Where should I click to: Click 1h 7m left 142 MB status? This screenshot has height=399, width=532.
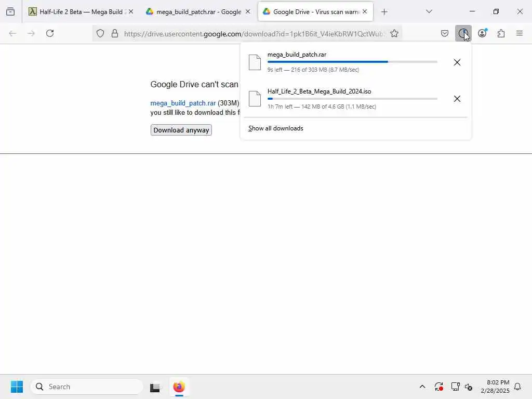[x=322, y=107]
